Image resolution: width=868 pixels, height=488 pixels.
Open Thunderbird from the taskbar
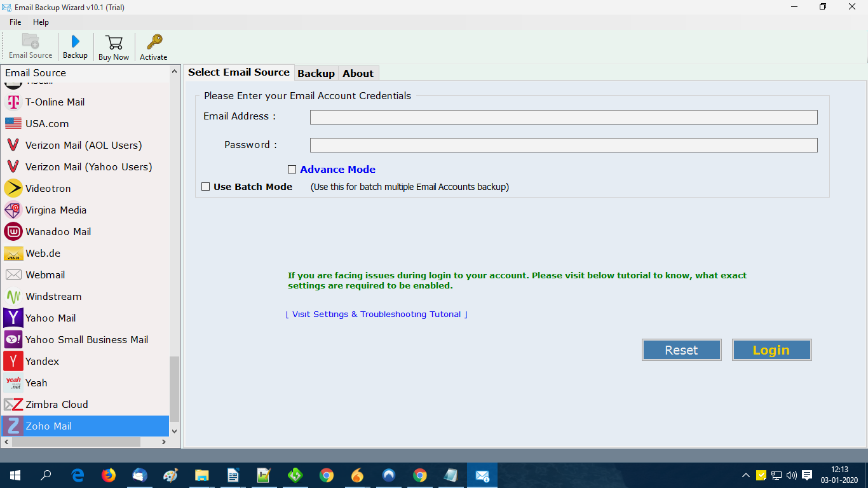pos(140,475)
